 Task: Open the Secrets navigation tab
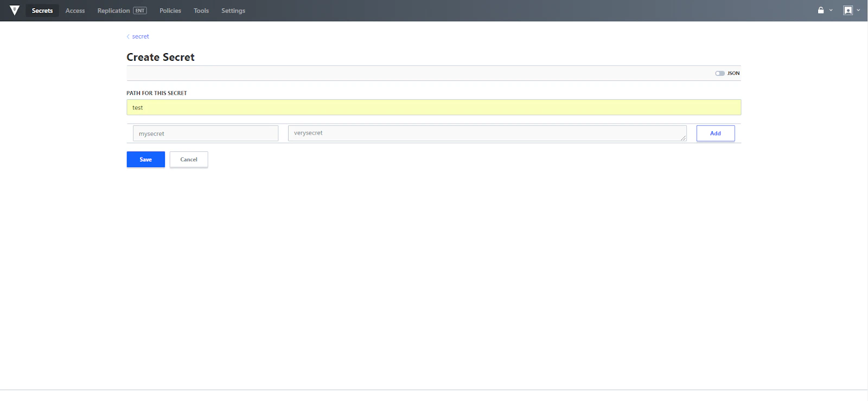click(42, 10)
